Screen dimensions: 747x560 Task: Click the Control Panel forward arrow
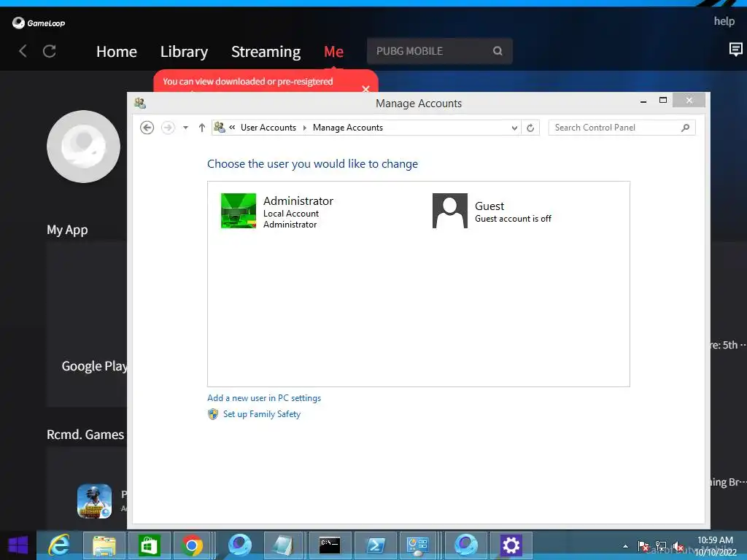coord(168,128)
